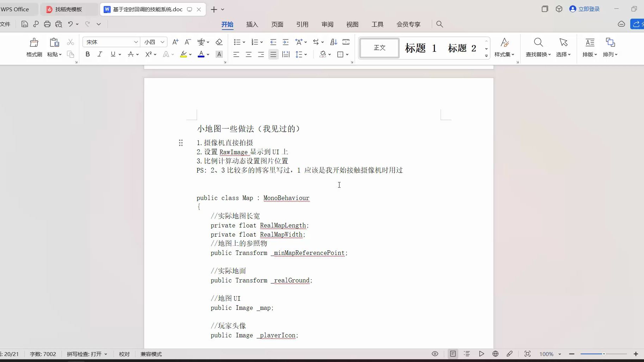Cut selection with the scissors icon
Image resolution: width=644 pixels, height=362 pixels.
[70, 42]
